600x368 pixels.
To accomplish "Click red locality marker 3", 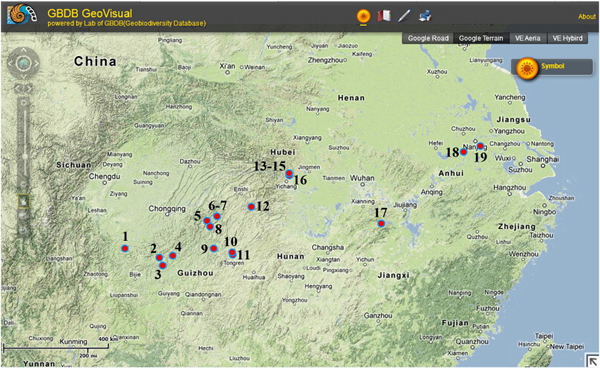I will [x=163, y=265].
